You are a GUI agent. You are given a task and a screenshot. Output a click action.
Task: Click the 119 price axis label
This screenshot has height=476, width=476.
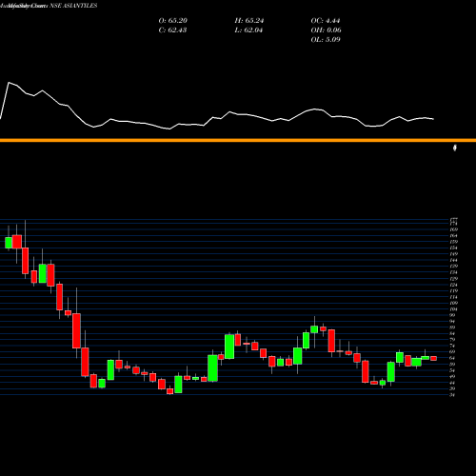point(454,290)
